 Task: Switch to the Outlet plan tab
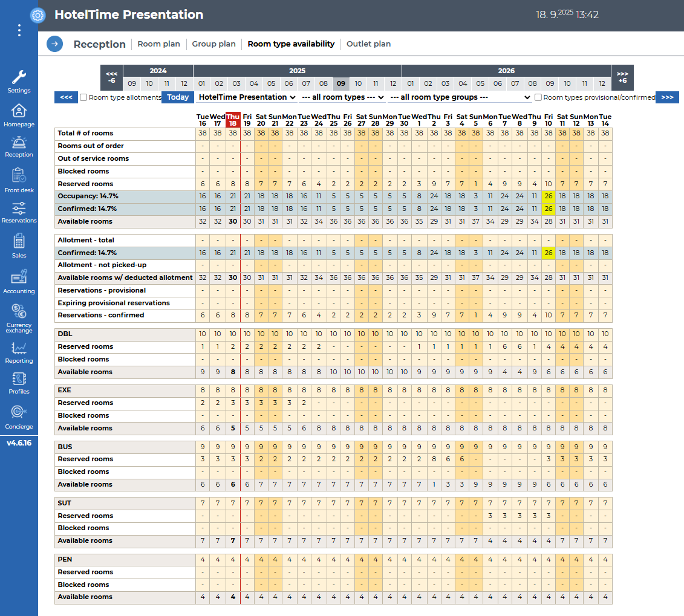point(368,44)
